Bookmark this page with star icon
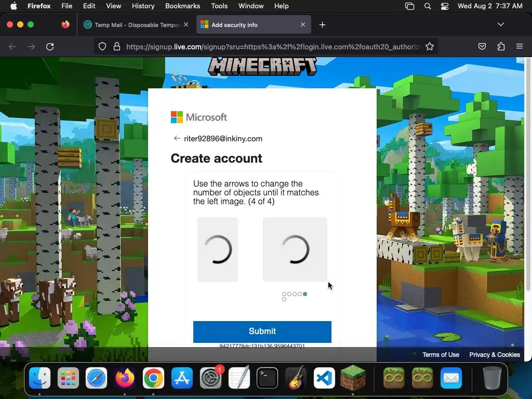Image resolution: width=532 pixels, height=399 pixels. pos(430,46)
